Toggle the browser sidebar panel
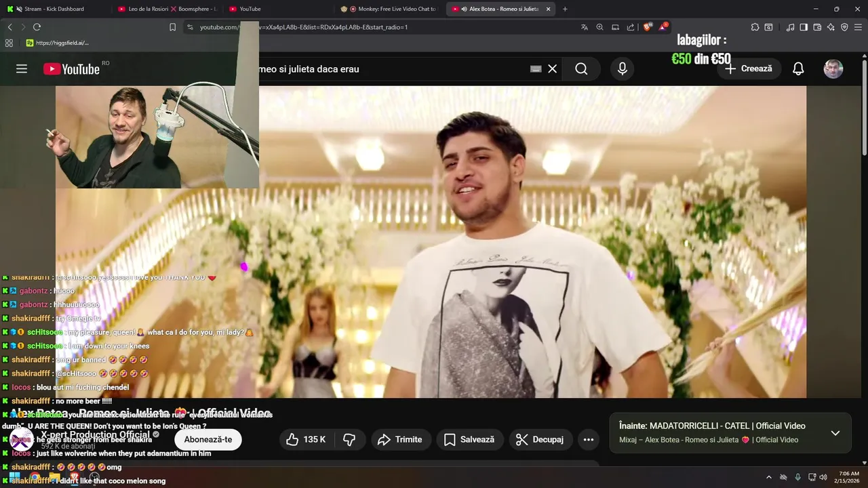868x488 pixels. click(x=804, y=27)
